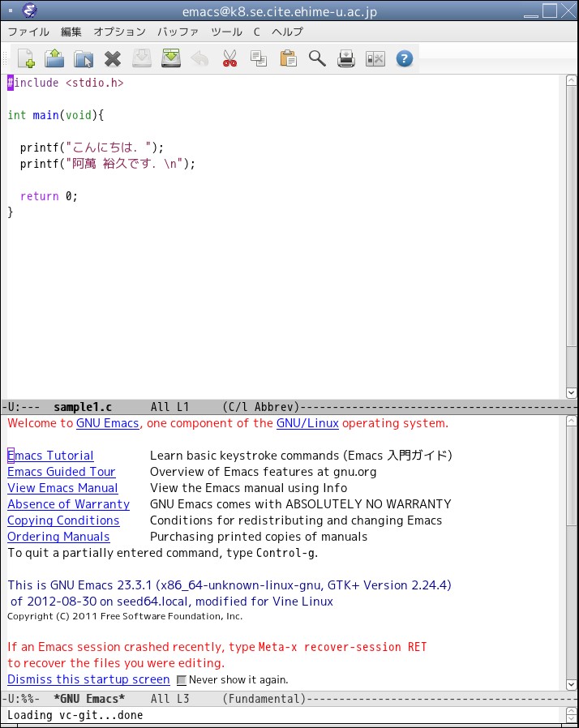Open the Emacs Guided Tour link

pyautogui.click(x=62, y=472)
